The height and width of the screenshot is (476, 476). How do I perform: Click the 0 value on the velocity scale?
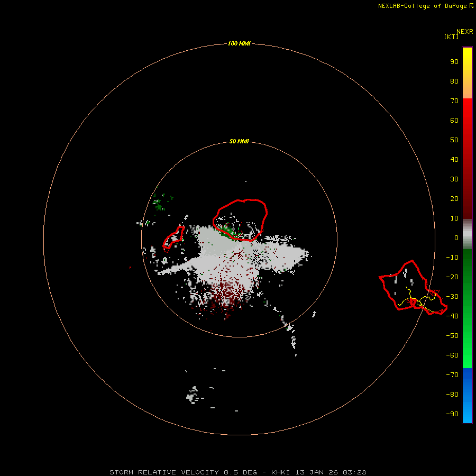[456, 238]
